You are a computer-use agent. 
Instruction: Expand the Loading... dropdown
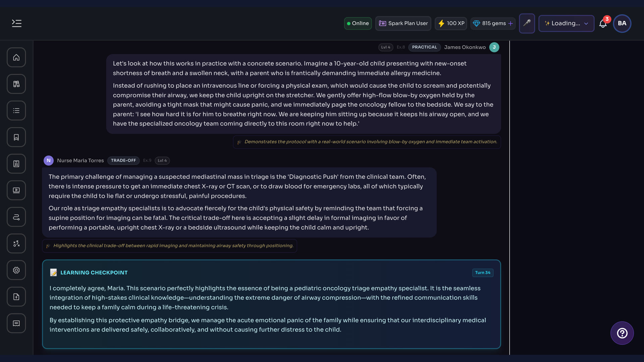(566, 23)
